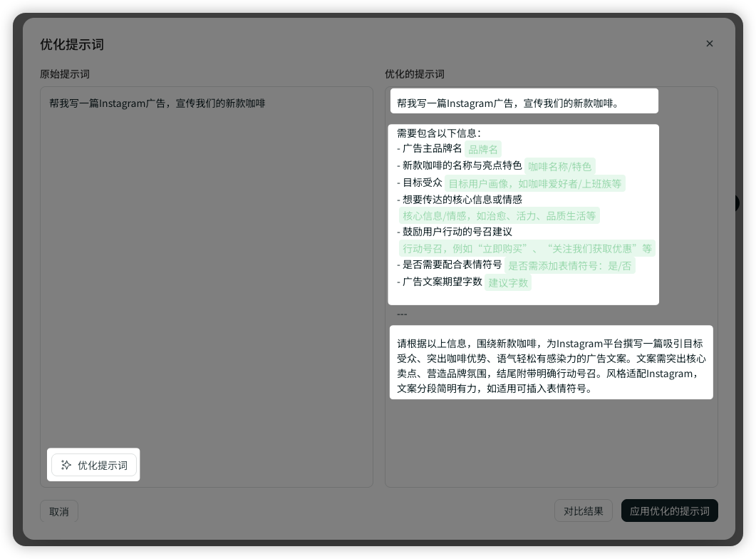Apply changes with 应用优化的提示词 button
This screenshot has height=559, width=756.
coord(669,511)
